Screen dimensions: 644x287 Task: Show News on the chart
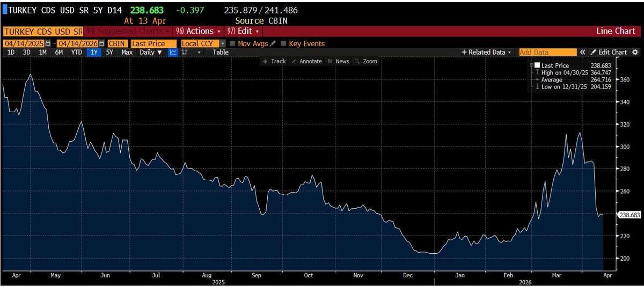[338, 61]
